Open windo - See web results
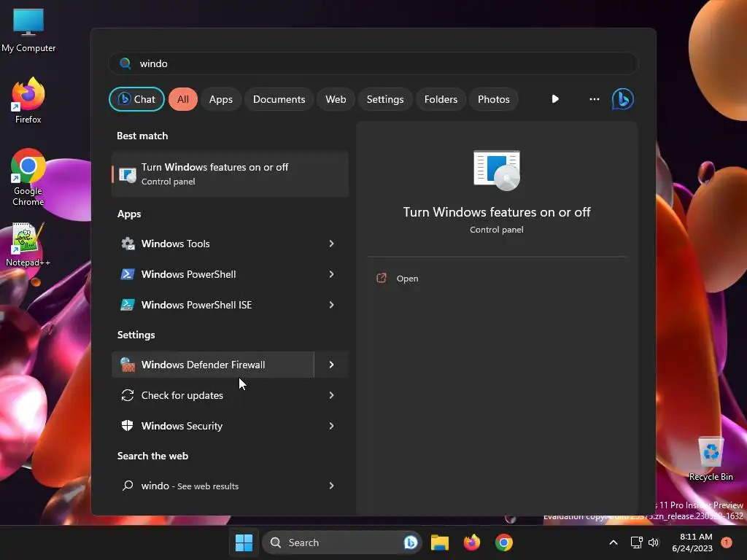This screenshot has width=747, height=560. [190, 486]
